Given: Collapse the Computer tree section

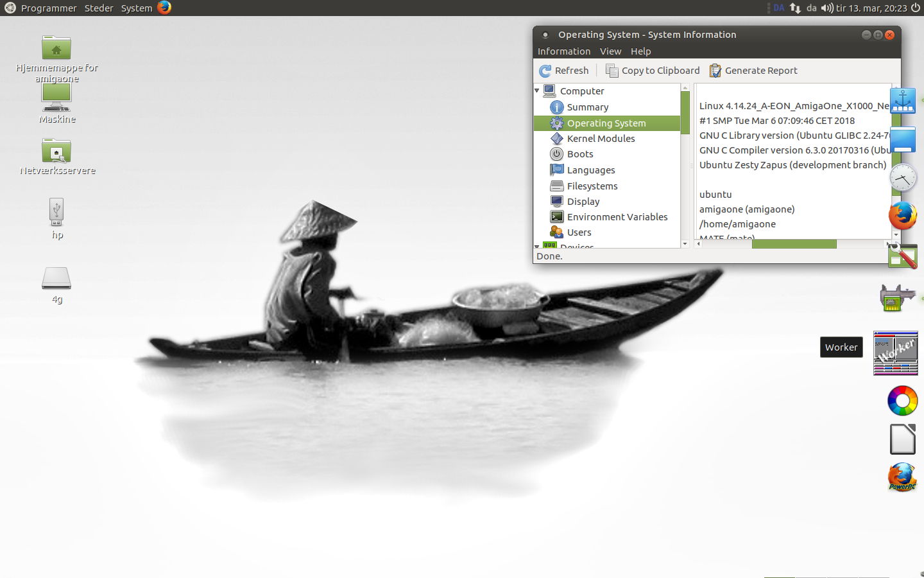Looking at the screenshot, I should point(537,91).
